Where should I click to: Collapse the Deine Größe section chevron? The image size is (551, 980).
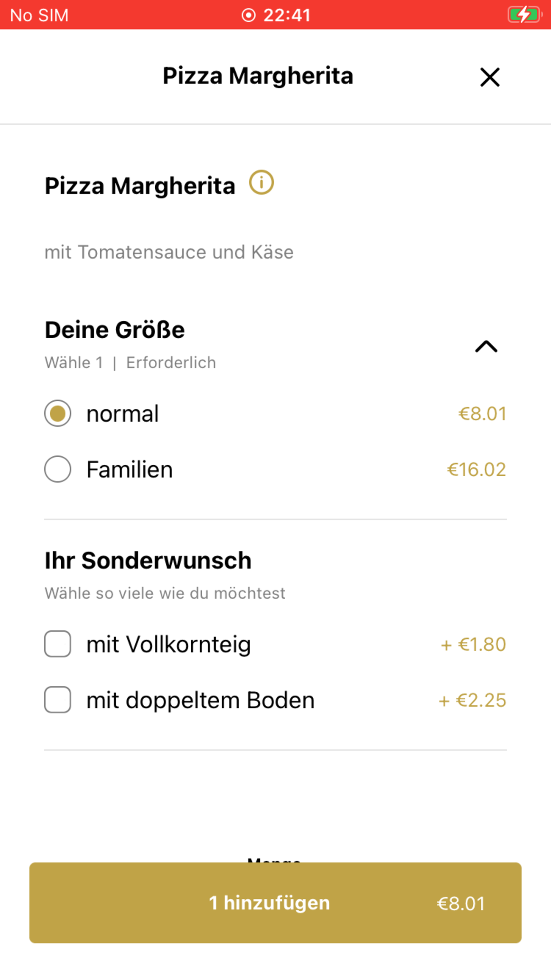486,346
